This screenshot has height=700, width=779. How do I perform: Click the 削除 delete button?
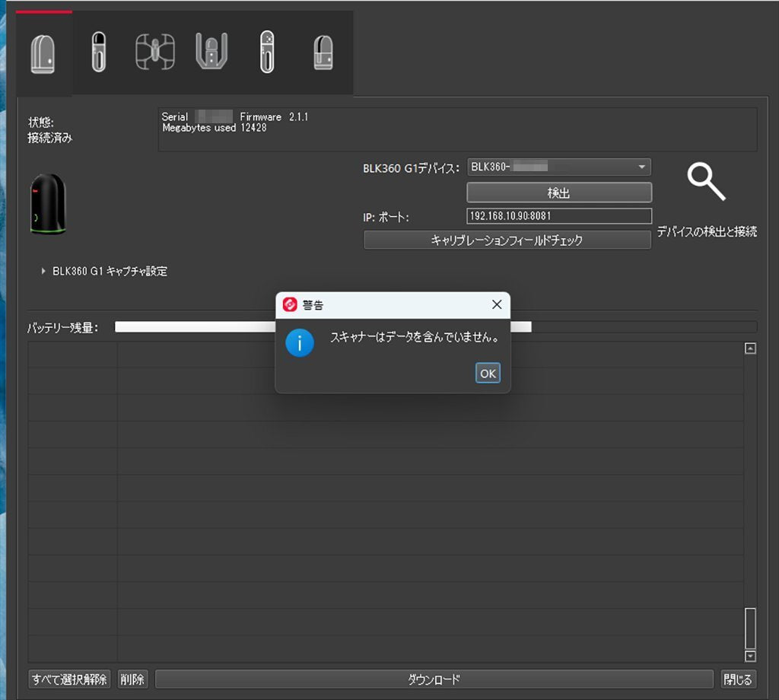point(132,679)
